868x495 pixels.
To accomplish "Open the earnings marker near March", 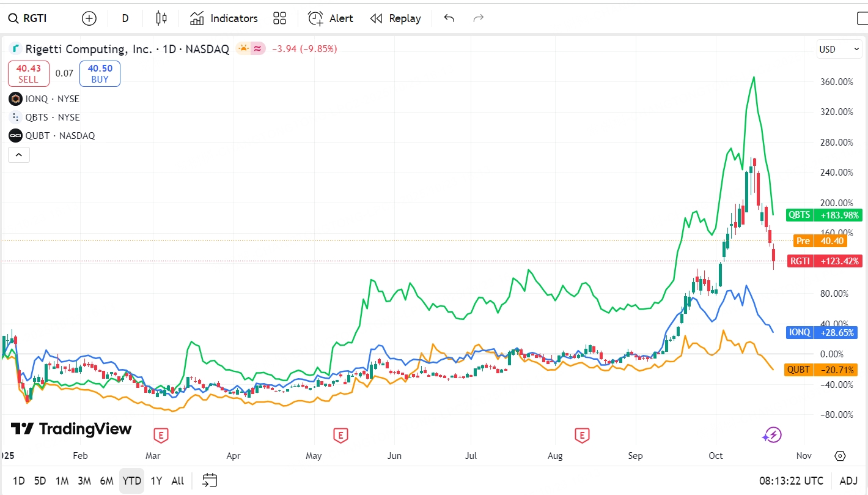I will tap(161, 436).
